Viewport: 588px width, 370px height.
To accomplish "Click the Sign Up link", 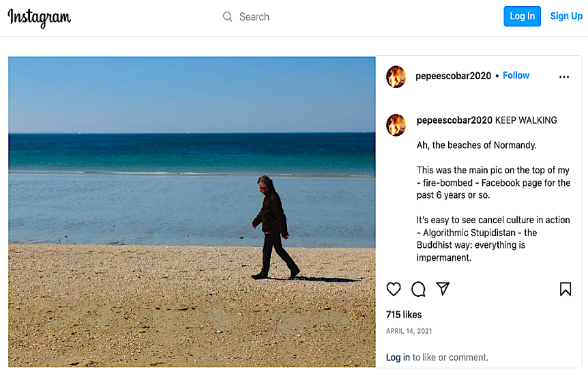I will point(566,16).
